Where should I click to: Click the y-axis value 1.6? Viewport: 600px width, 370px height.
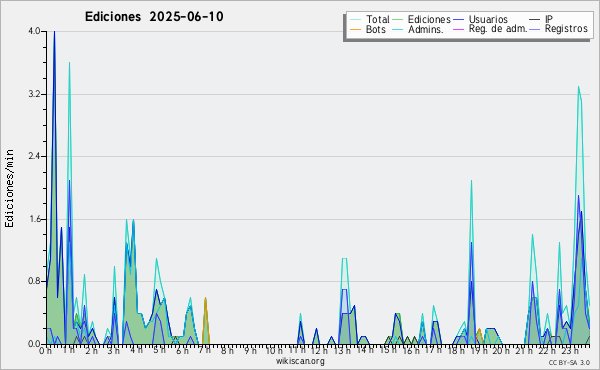click(34, 219)
